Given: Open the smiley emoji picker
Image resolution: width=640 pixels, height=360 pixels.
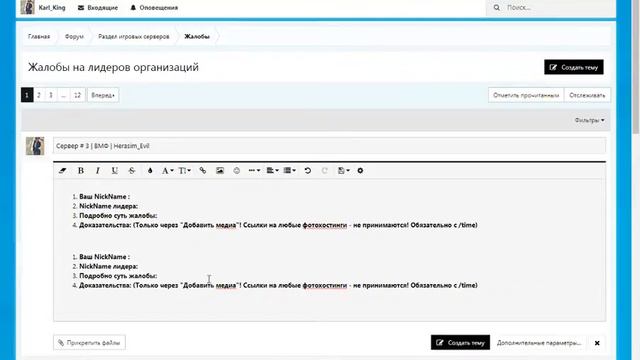Looking at the screenshot, I should point(237,171).
